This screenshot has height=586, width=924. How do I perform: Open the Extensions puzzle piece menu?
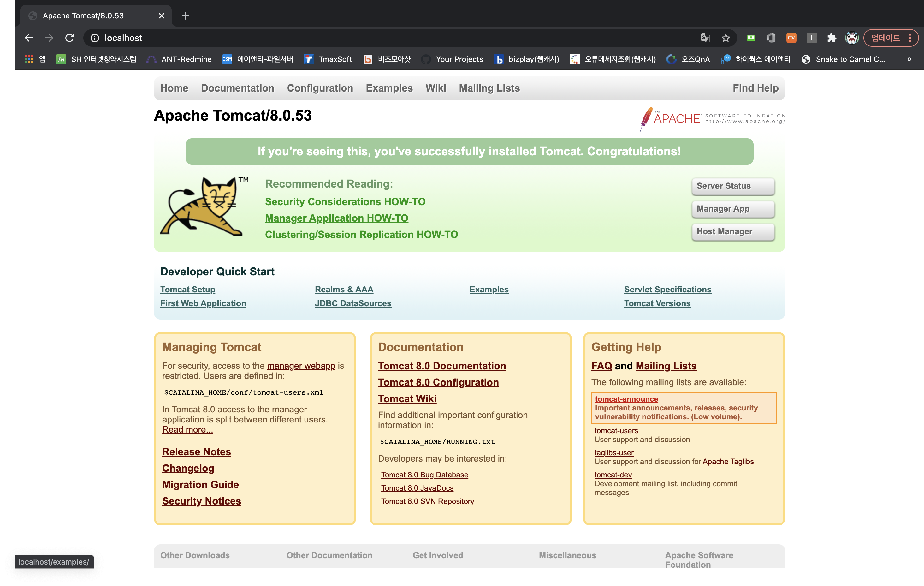[832, 38]
